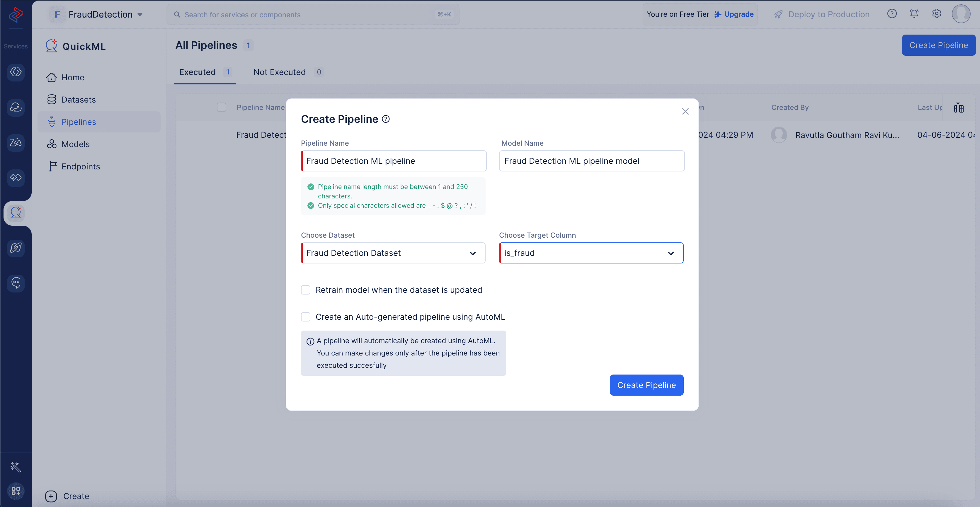This screenshot has height=507, width=980.
Task: Click the Create Pipeline button
Action: point(646,385)
